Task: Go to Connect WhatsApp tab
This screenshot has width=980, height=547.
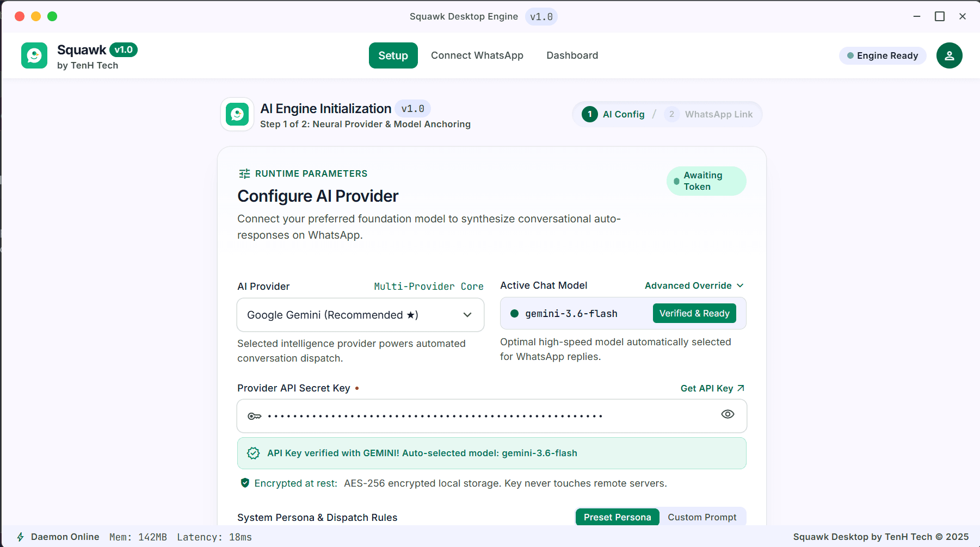Action: (x=477, y=55)
